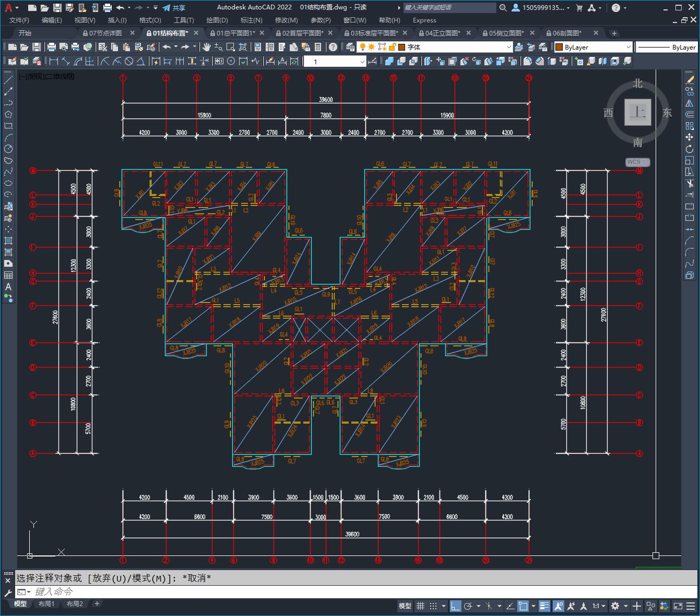Image resolution: width=700 pixels, height=616 pixels.
Task: Select the Hatch tool in draw toolbar
Action: click(8, 241)
